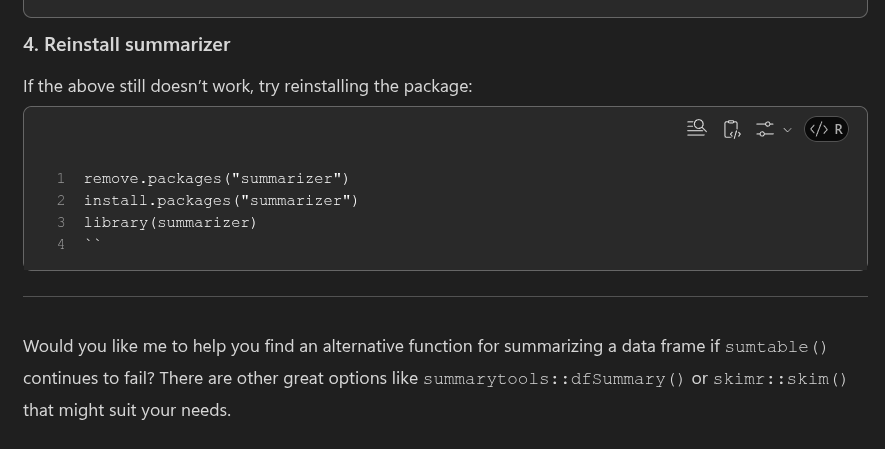Click the R language badge
885x449 pixels.
(826, 129)
